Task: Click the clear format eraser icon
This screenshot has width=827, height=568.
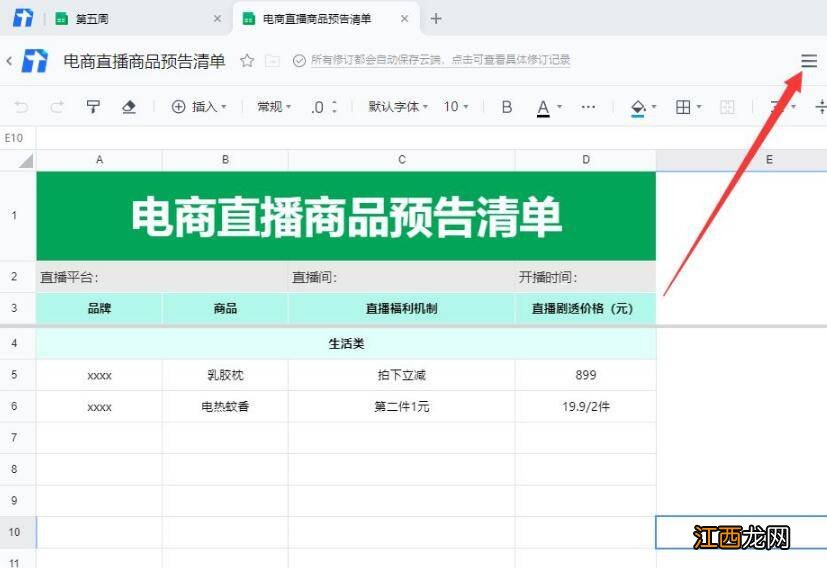Action: click(129, 107)
